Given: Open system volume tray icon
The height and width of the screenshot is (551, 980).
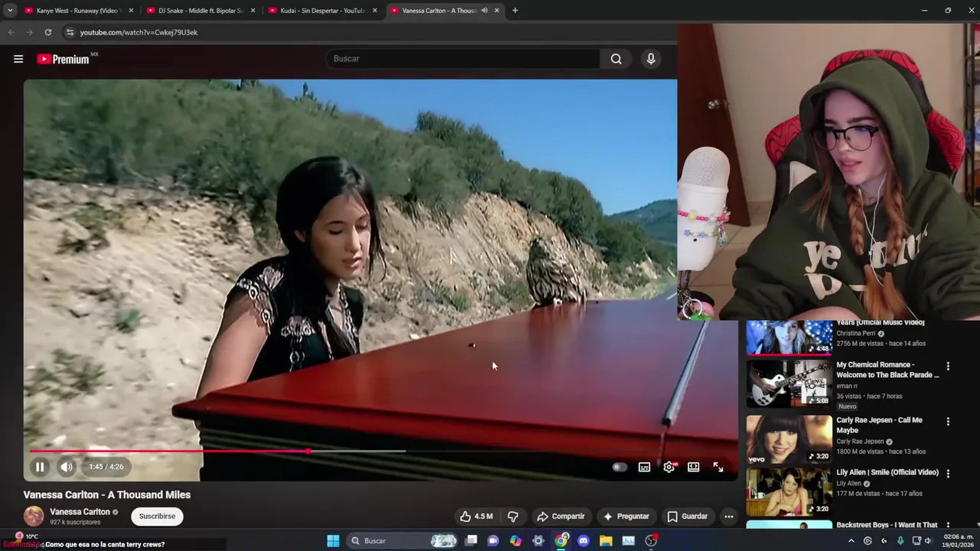Looking at the screenshot, I should (928, 541).
